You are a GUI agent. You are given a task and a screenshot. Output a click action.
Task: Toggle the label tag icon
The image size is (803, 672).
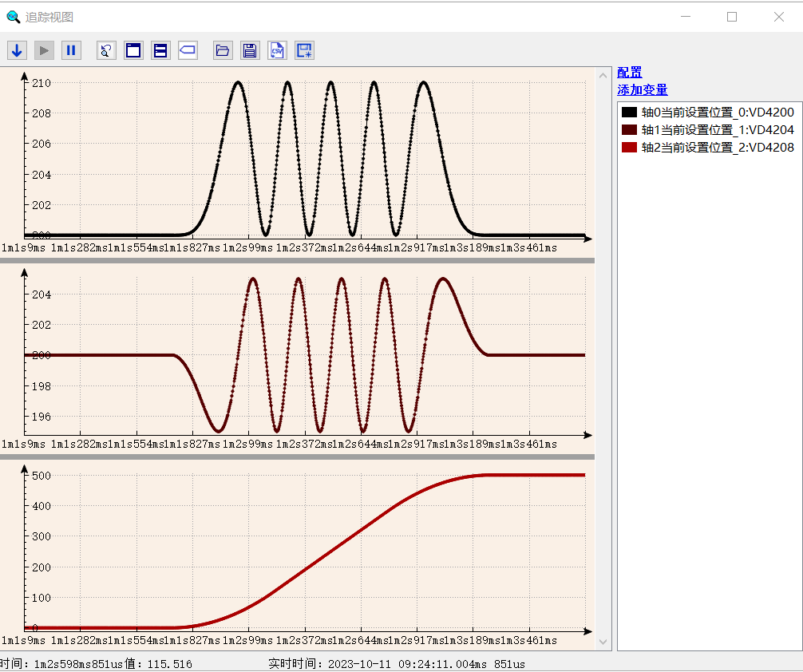(x=188, y=50)
